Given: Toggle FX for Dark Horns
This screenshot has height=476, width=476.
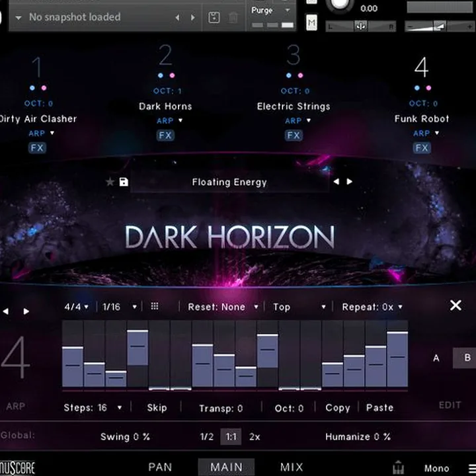Looking at the screenshot, I should click(x=165, y=135).
